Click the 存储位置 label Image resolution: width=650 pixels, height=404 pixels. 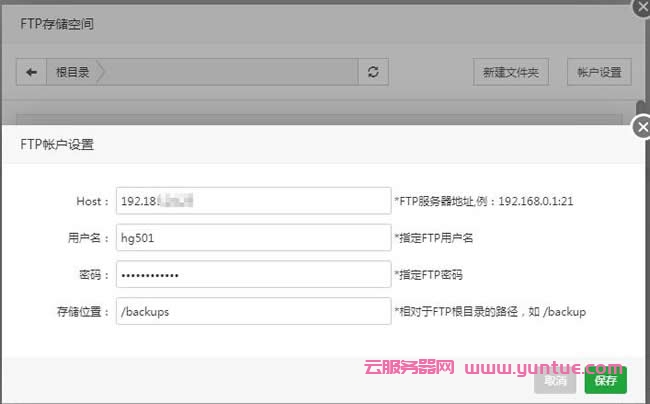[82, 311]
